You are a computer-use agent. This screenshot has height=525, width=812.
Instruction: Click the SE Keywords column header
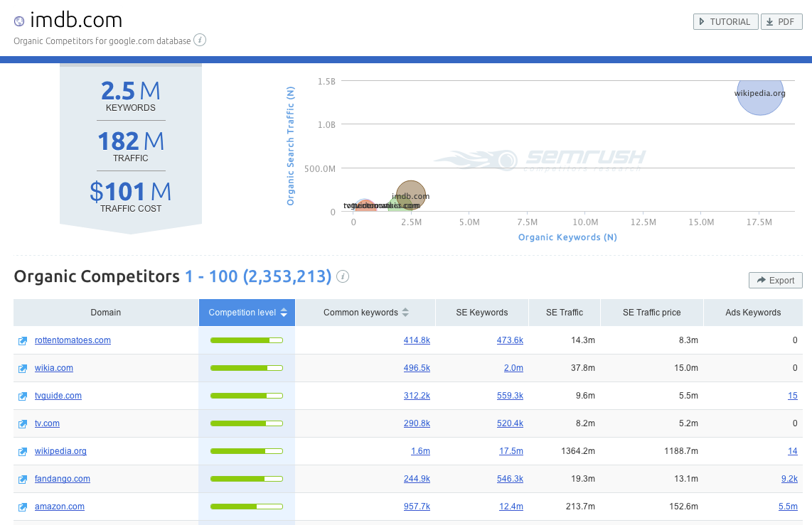tap(481, 313)
